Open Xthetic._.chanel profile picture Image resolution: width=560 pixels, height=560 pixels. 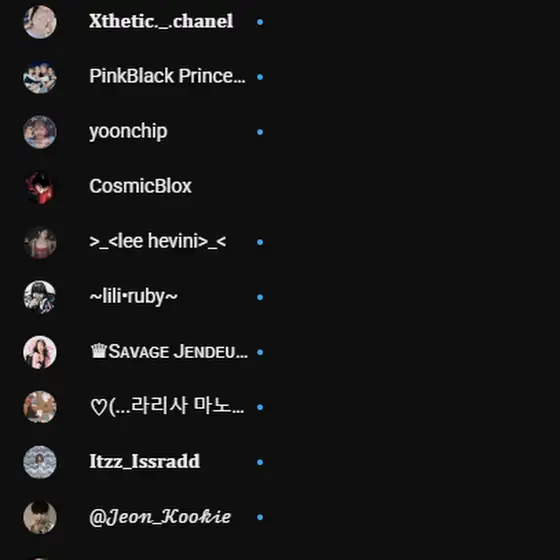point(40,22)
